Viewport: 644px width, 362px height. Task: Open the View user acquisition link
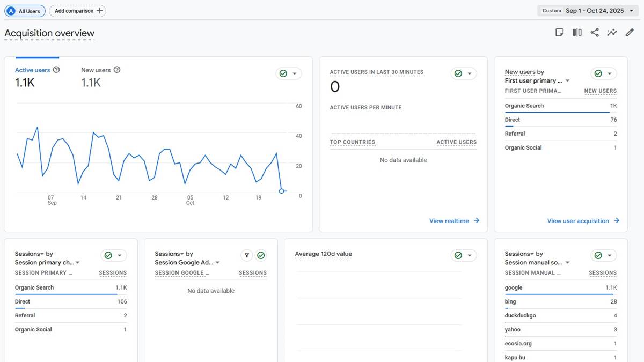[583, 221]
